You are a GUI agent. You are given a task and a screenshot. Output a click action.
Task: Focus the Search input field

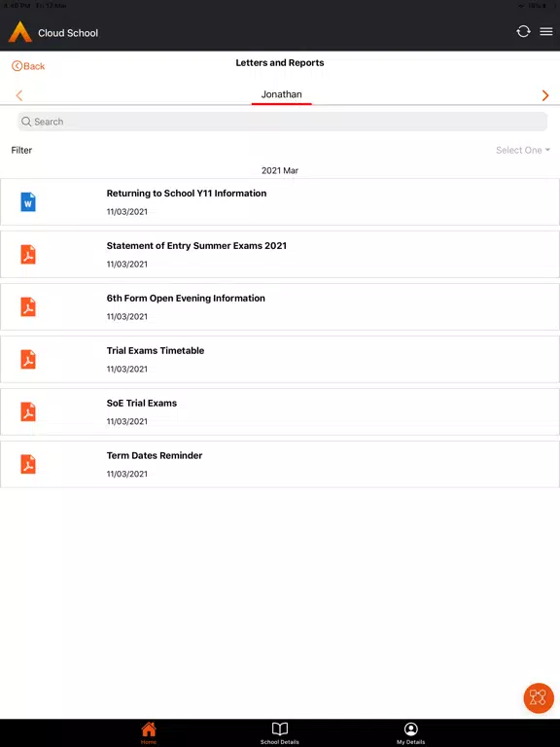(282, 122)
